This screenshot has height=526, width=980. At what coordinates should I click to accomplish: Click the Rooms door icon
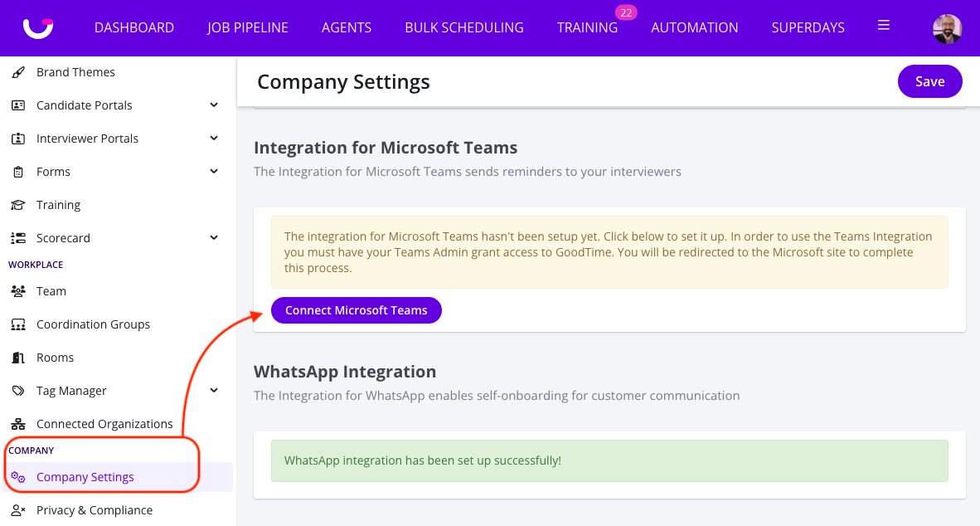point(18,358)
